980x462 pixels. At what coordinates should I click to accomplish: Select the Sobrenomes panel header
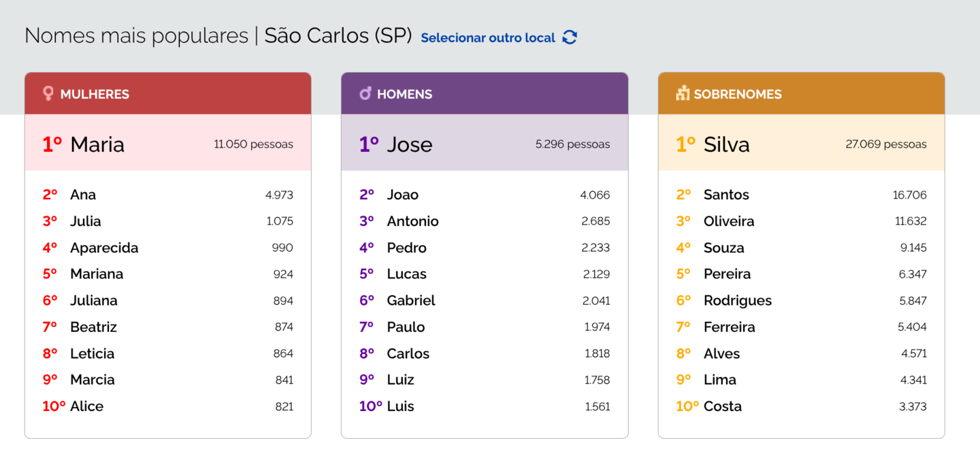click(801, 94)
